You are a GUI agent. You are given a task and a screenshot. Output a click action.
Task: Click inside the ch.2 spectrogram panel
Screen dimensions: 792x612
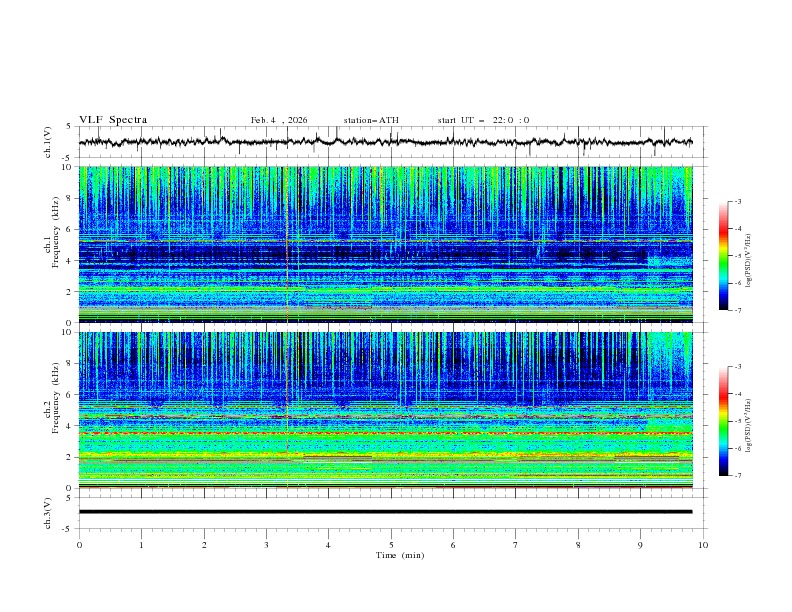coord(385,410)
